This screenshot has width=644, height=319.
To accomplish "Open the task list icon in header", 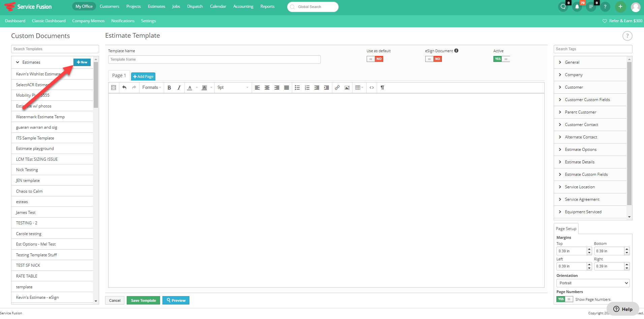I will 591,7.
